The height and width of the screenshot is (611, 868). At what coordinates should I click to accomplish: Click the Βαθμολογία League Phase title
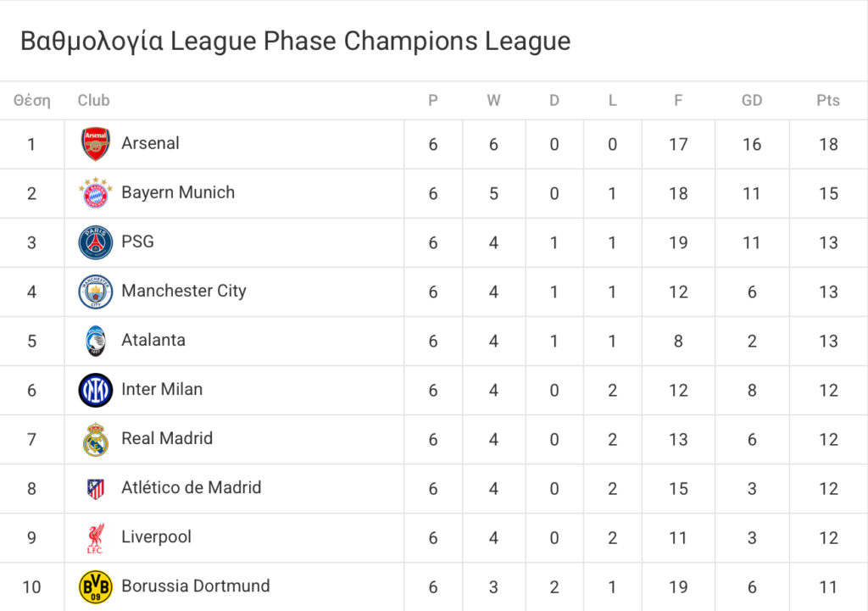point(295,41)
